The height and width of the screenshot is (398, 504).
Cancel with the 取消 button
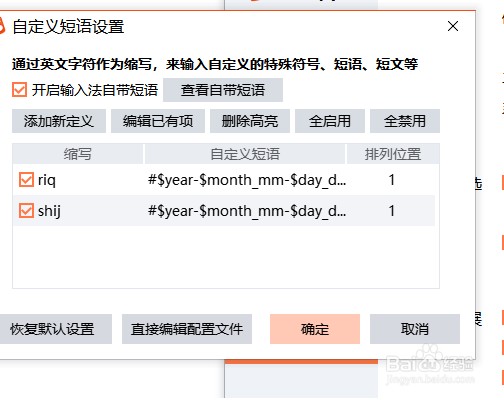pyautogui.click(x=415, y=329)
